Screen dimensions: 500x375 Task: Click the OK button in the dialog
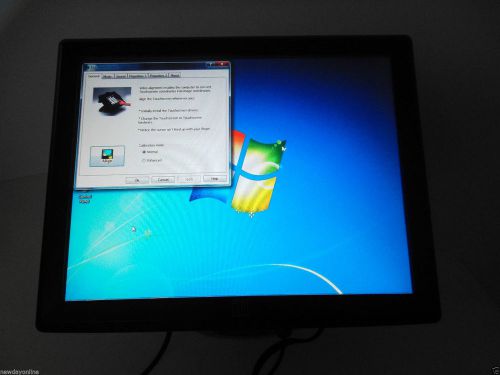(x=137, y=180)
